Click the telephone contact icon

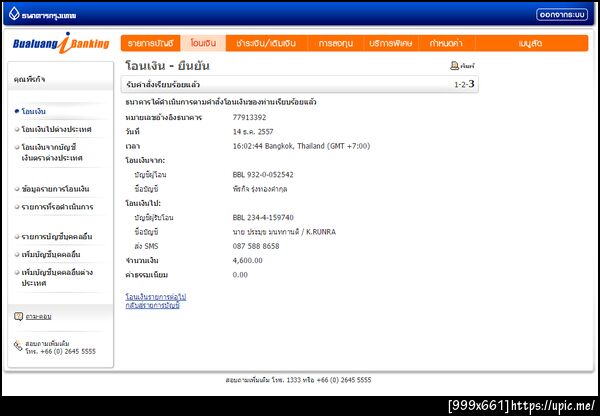click(18, 346)
